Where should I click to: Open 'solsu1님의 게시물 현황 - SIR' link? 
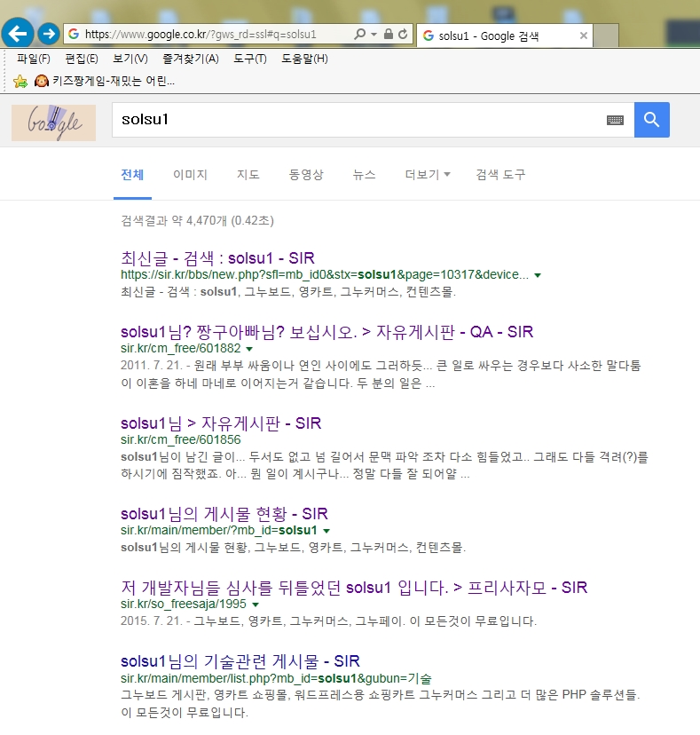[227, 514]
